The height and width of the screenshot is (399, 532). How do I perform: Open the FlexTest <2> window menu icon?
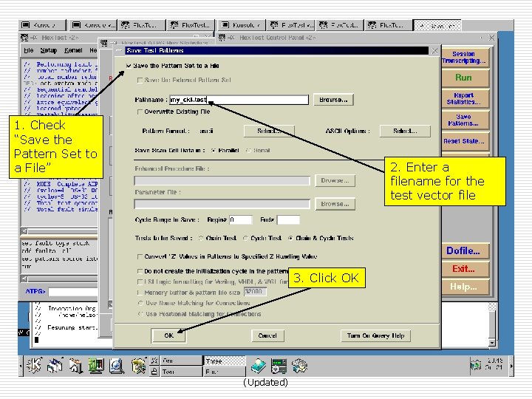click(x=24, y=38)
